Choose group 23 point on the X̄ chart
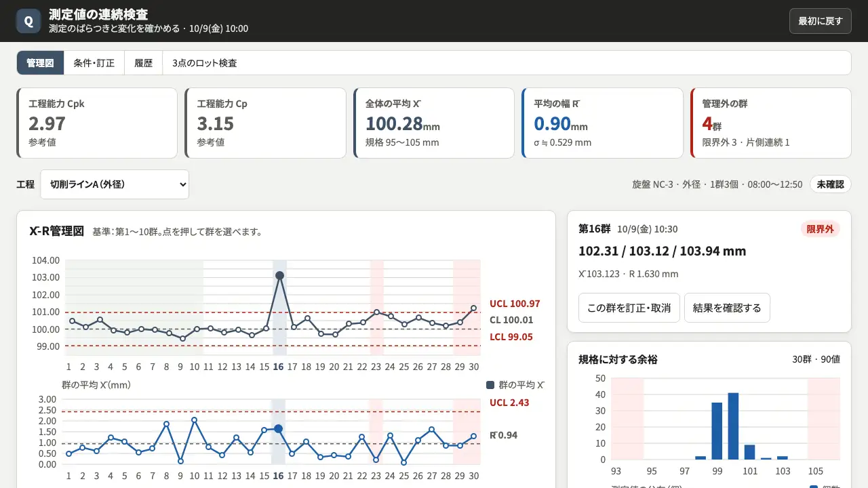 click(x=376, y=312)
